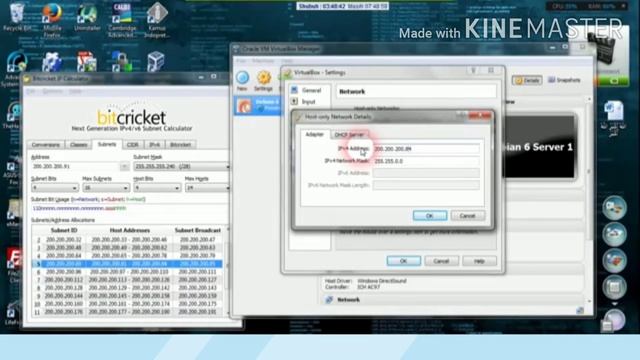This screenshot has width=640, height=360.
Task: Click Cancel in VirtualBox Settings dialog
Action: point(441,261)
